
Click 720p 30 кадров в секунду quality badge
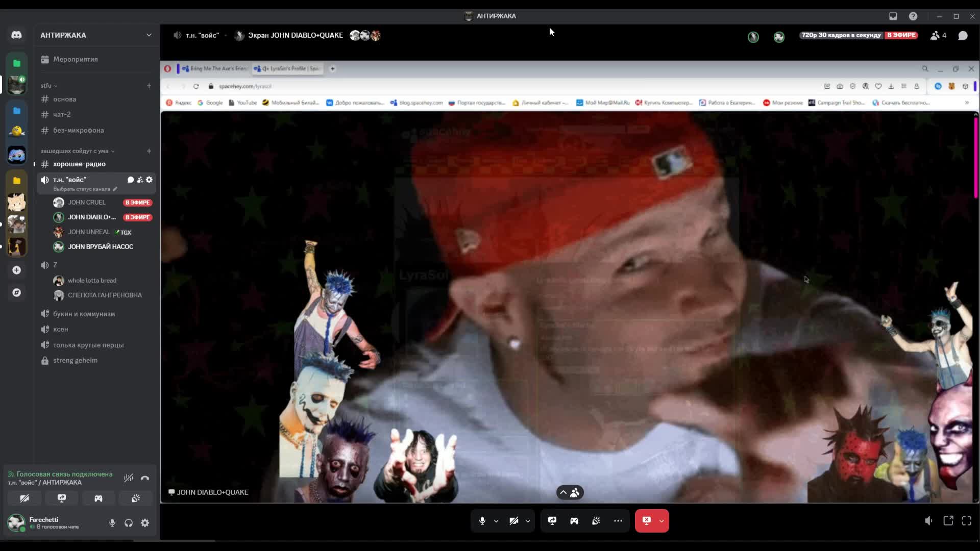click(x=841, y=35)
